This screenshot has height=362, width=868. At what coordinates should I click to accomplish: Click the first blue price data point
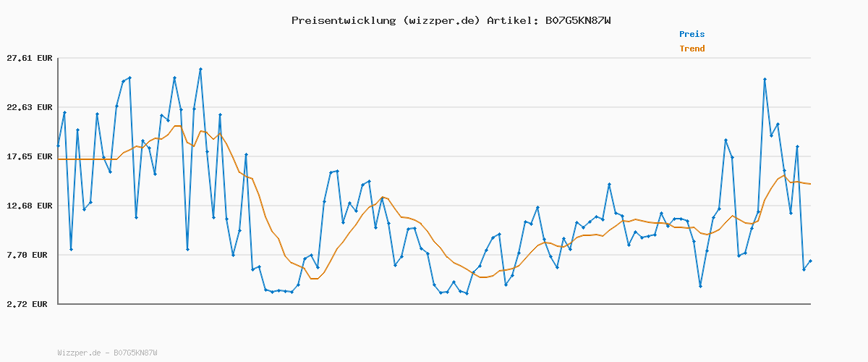click(x=59, y=146)
